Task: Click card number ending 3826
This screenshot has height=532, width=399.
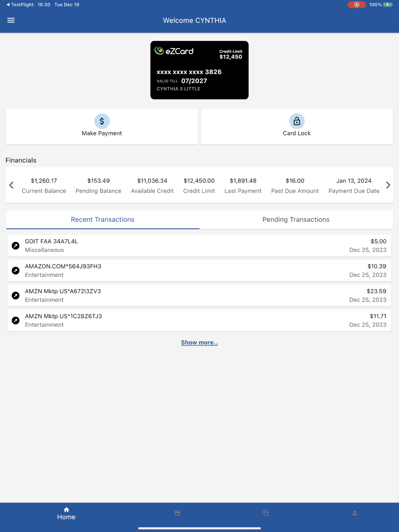Action: [189, 72]
